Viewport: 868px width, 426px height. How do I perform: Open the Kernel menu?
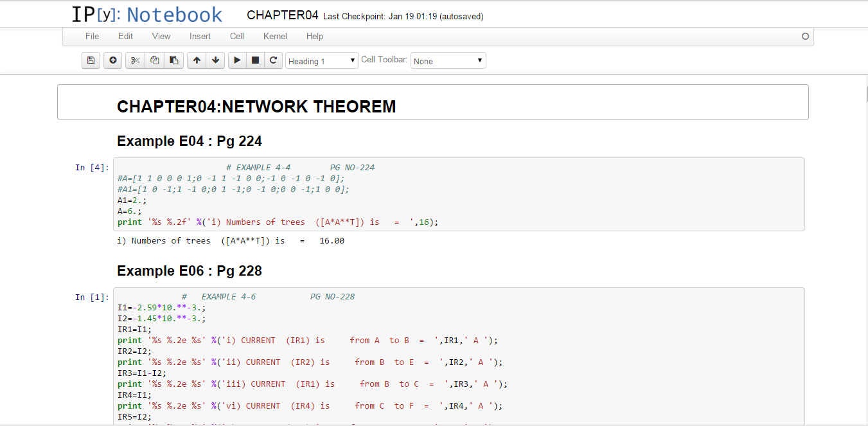[x=275, y=36]
